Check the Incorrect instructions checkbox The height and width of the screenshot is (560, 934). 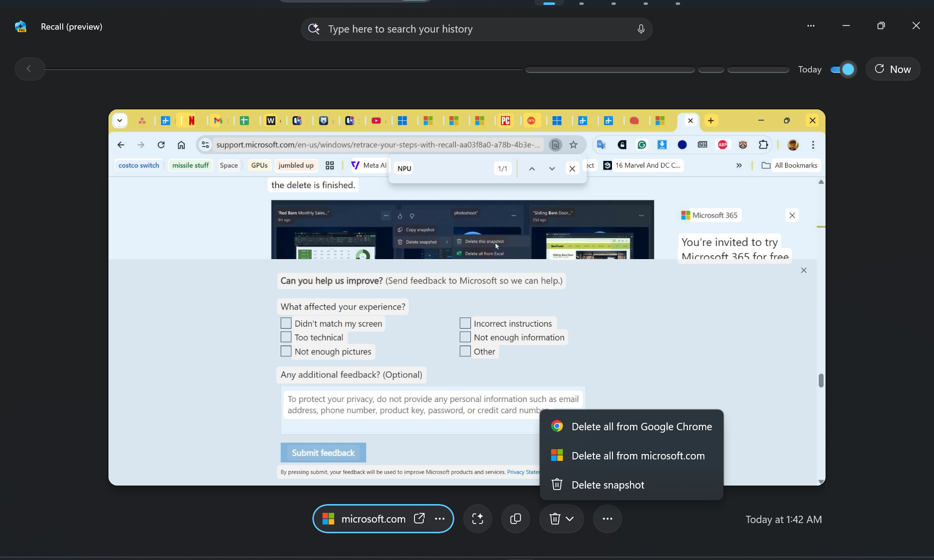(465, 323)
